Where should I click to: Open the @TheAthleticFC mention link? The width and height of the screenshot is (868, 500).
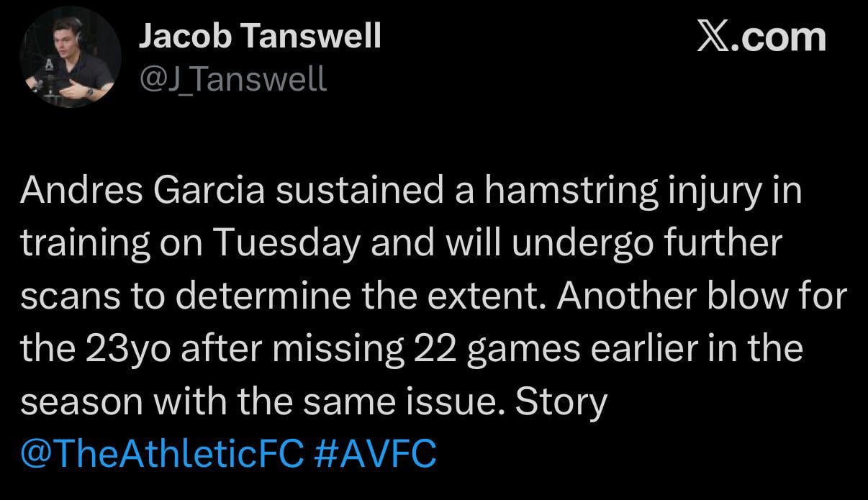pos(163,453)
